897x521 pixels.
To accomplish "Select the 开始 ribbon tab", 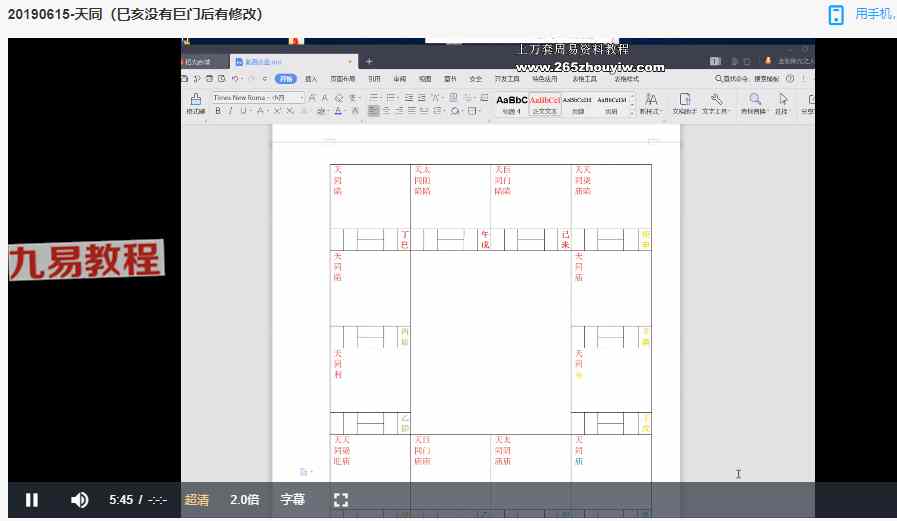I will point(287,78).
